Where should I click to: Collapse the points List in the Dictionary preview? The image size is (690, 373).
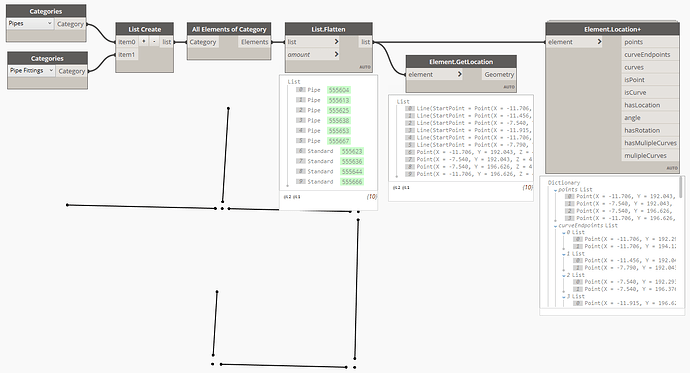click(x=556, y=190)
